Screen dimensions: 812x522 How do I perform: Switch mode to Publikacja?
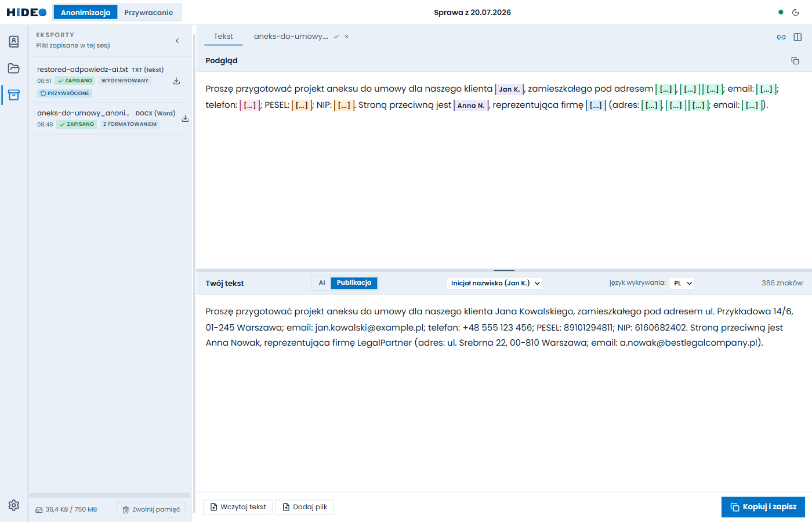[x=354, y=283]
